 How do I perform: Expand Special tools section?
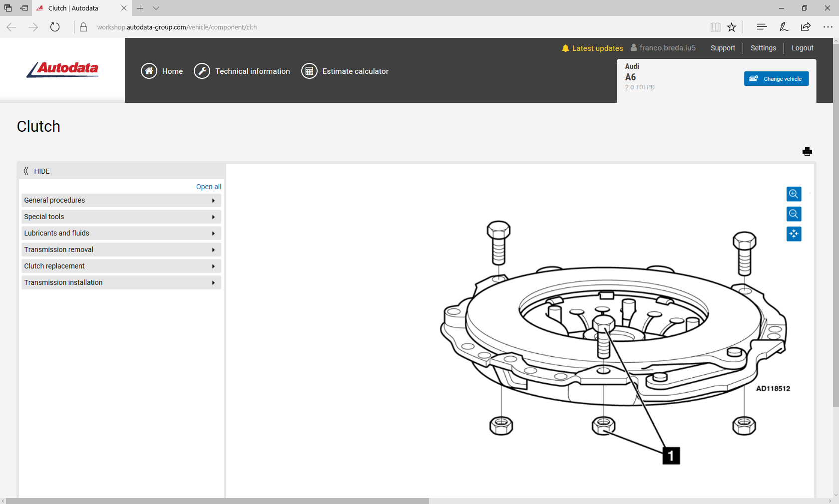point(121,217)
